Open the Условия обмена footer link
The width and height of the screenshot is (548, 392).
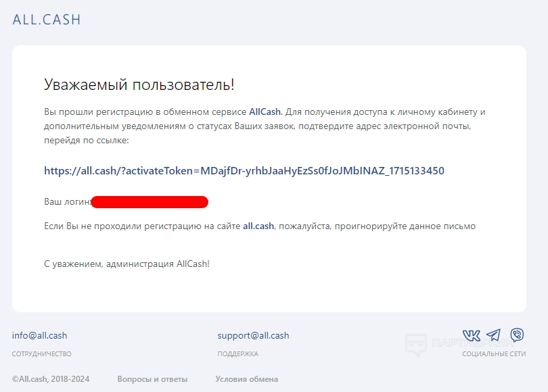pyautogui.click(x=247, y=379)
